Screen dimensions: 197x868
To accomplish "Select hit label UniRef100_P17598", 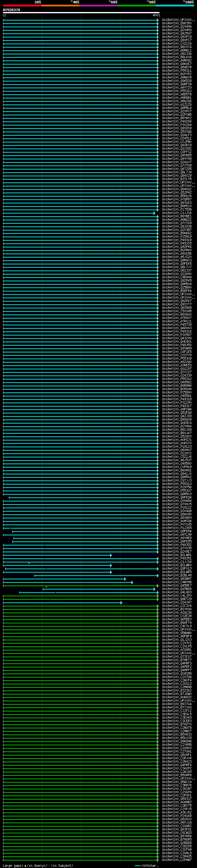I will click(x=177, y=210).
